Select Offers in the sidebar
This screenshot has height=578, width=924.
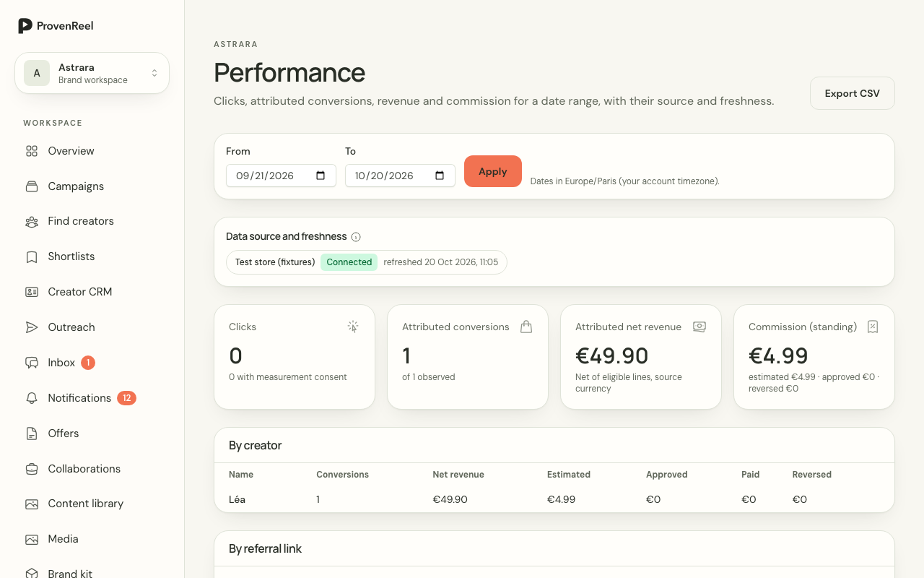[x=64, y=433]
